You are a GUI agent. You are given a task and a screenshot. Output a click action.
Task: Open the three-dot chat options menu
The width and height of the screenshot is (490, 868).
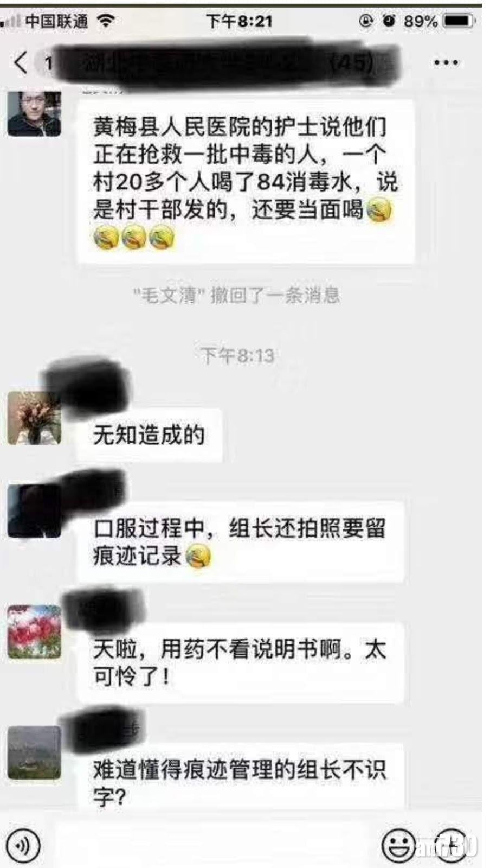[446, 63]
